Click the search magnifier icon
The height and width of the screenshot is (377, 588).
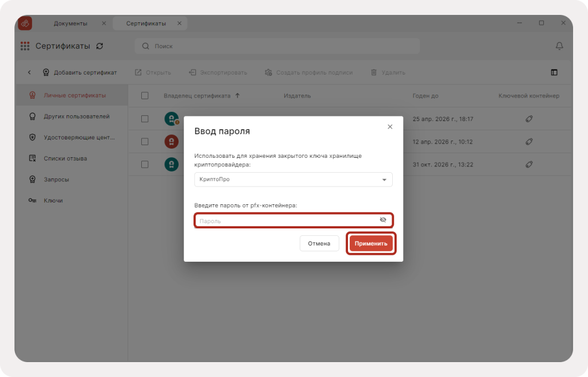145,46
